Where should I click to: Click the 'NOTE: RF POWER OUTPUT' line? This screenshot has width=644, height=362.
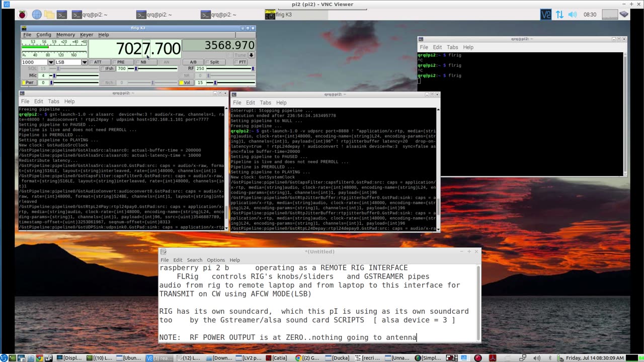click(288, 337)
